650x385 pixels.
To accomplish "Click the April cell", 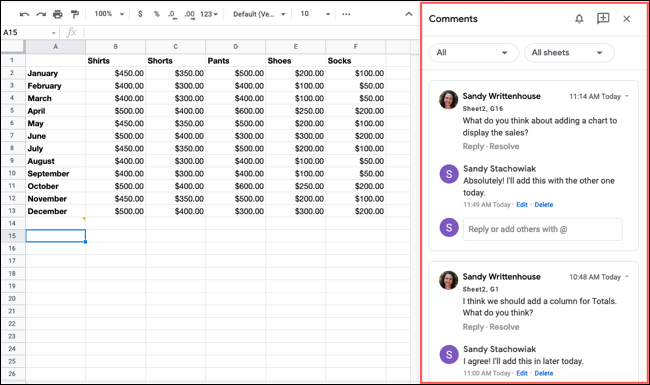I will pyautogui.click(x=56, y=111).
